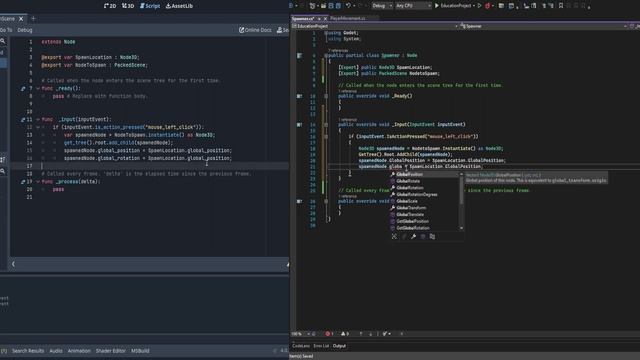The width and height of the screenshot is (640, 360).
Task: Click the warning count indicator
Action: click(345, 334)
